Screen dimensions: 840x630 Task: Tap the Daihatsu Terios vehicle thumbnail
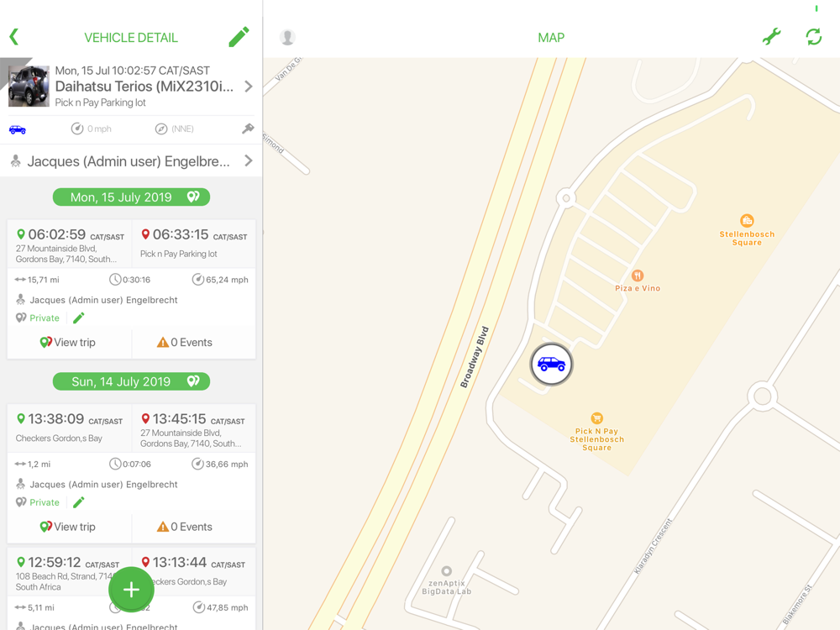click(29, 87)
